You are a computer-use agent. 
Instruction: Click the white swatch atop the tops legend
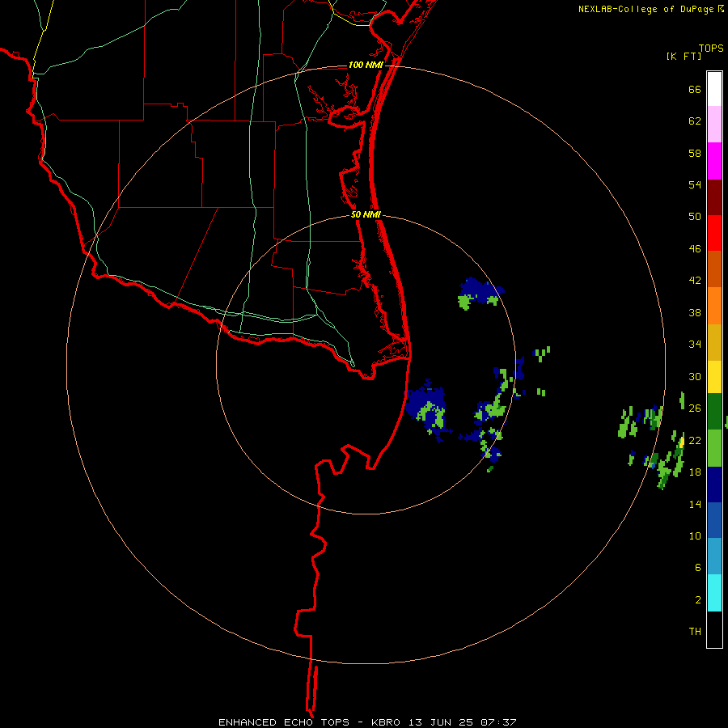pyautogui.click(x=714, y=89)
